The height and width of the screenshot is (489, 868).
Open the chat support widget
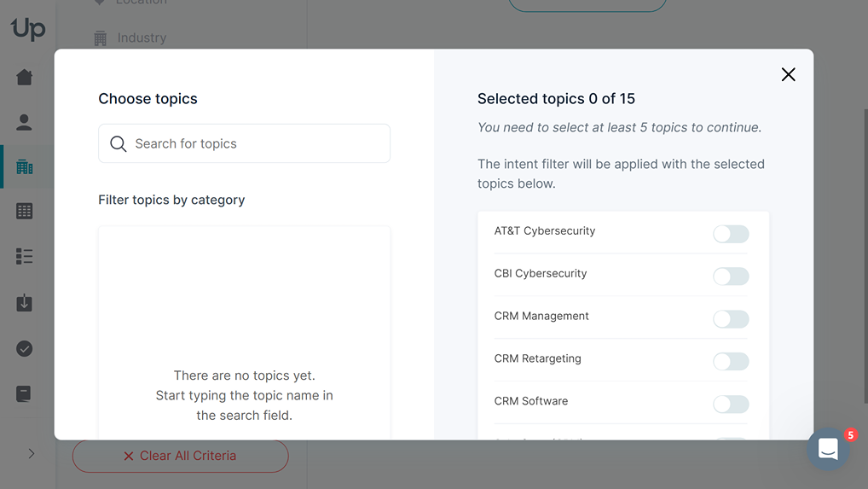click(x=828, y=449)
